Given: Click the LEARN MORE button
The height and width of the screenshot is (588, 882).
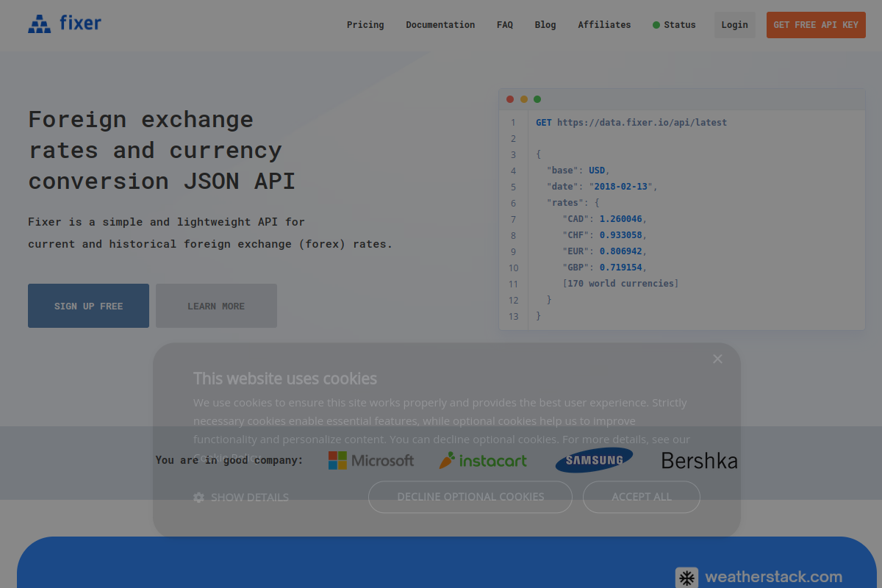Looking at the screenshot, I should tap(216, 306).
